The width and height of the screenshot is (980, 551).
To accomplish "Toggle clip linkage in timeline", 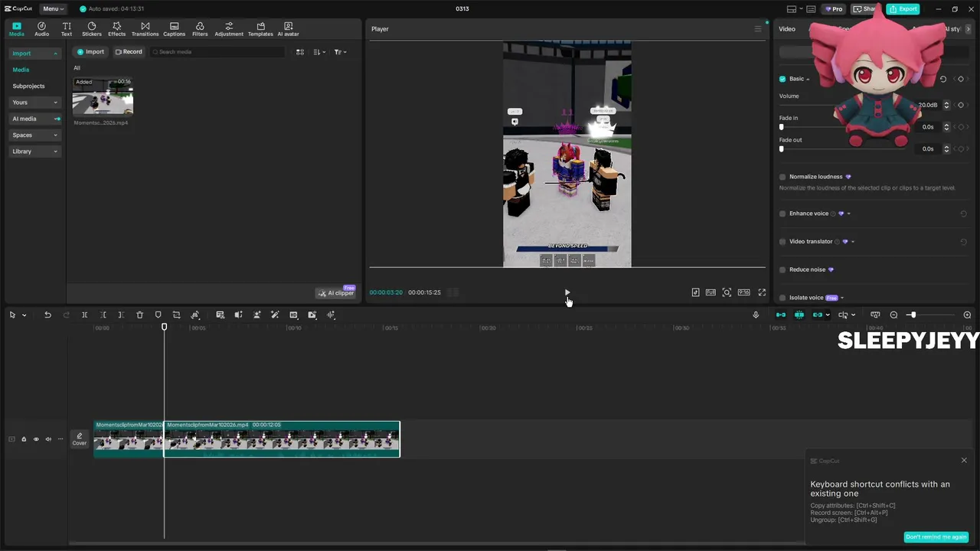I will [x=818, y=315].
